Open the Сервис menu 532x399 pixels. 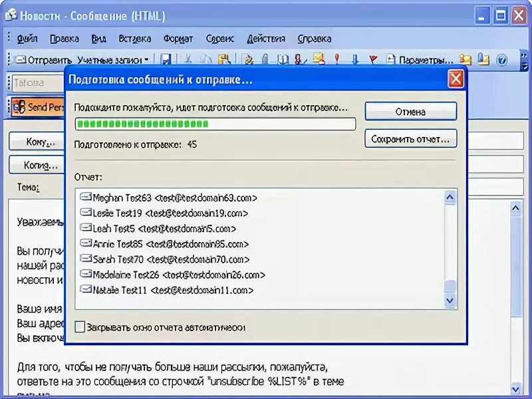click(219, 39)
